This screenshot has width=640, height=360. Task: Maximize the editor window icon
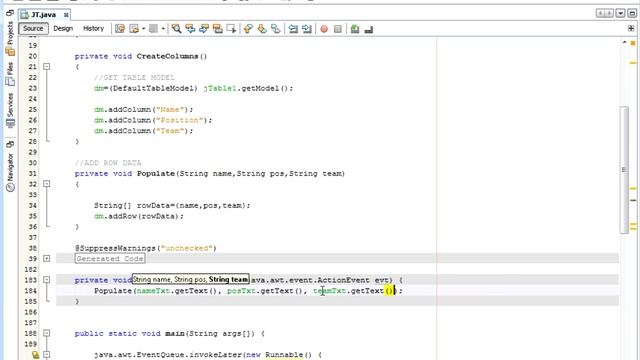632,13
